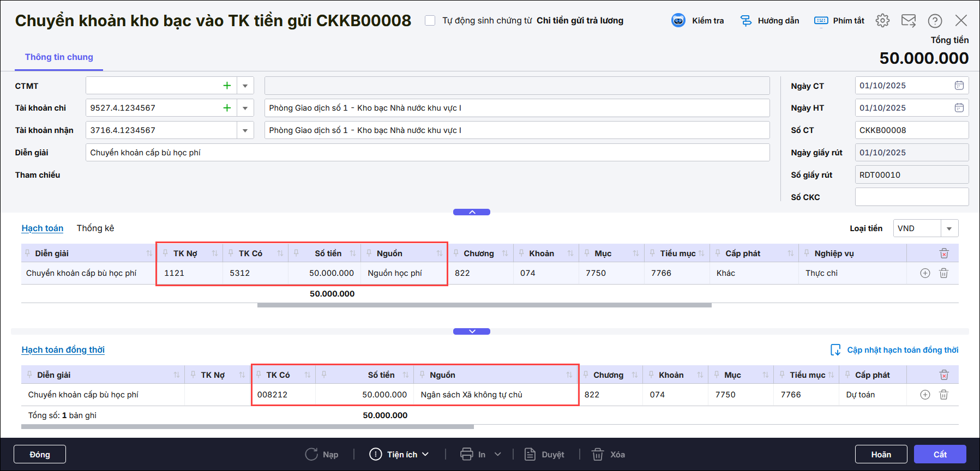Select the Hạch toán đồng thời tab
The image size is (980, 471).
tap(63, 350)
